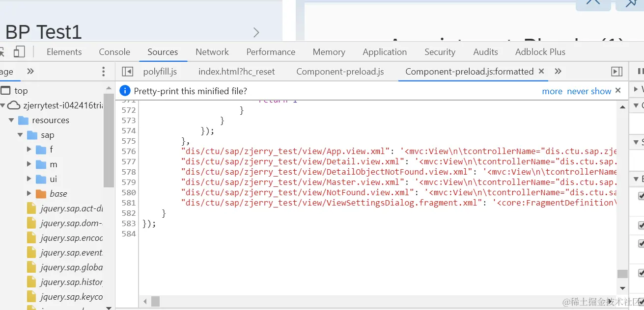Click the orange base folder icon

(41, 194)
